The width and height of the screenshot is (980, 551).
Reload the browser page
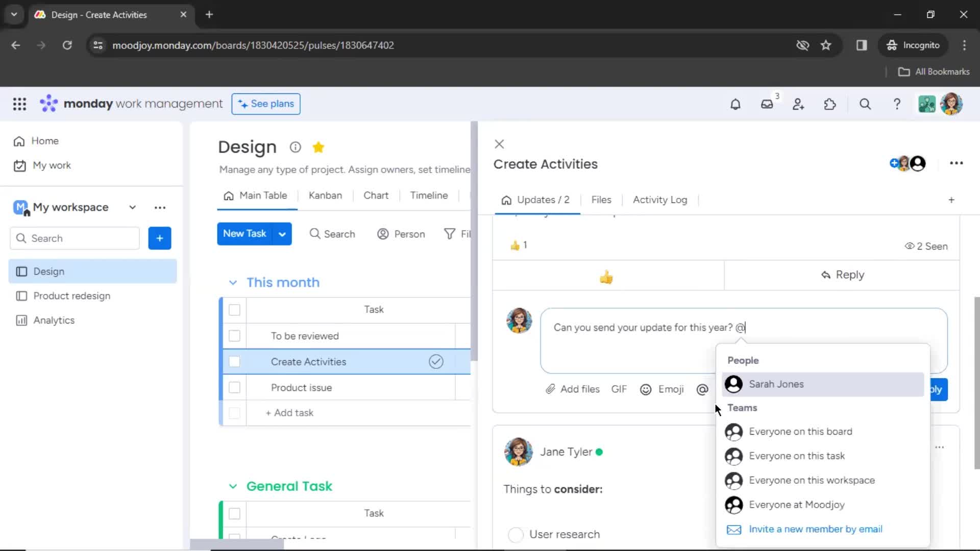coord(67,45)
